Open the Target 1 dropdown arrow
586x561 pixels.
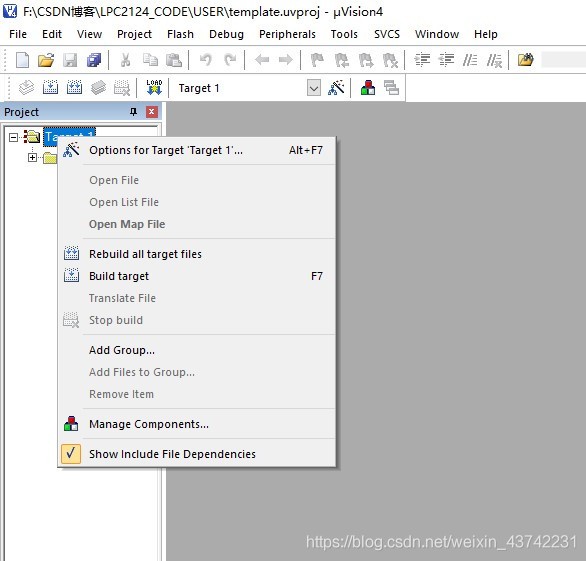point(314,88)
